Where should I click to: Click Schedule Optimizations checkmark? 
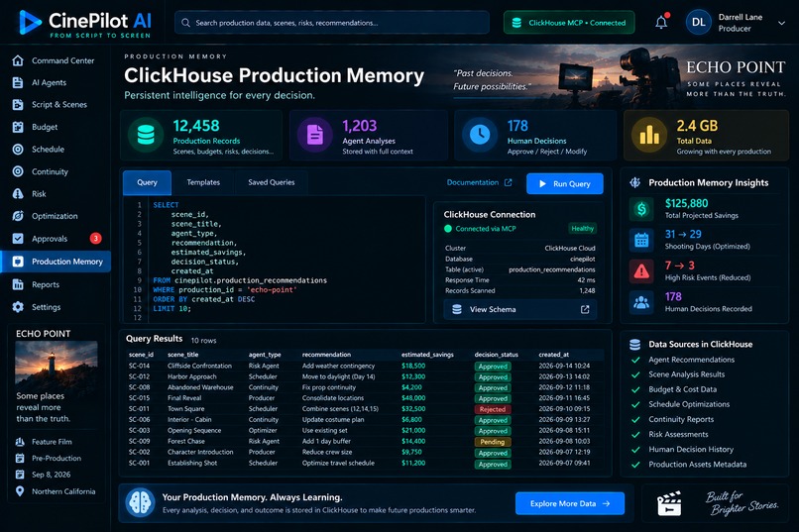635,405
